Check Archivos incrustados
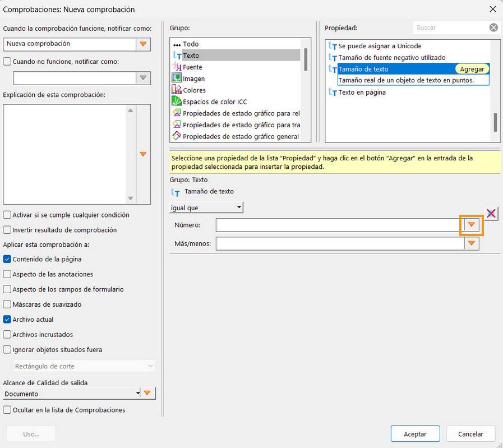Screen dimensions: 503x448 click(x=7, y=335)
